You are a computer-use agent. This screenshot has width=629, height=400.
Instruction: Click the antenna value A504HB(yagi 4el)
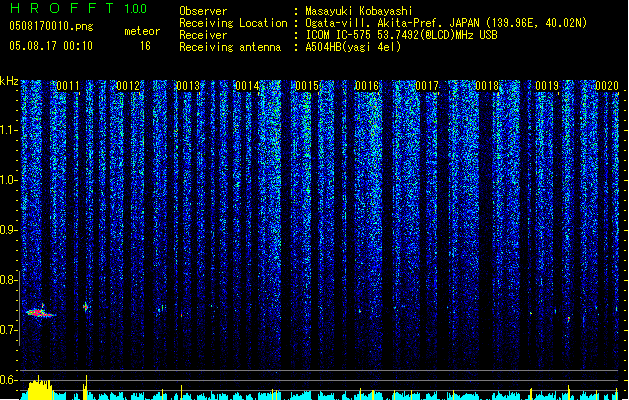[353, 47]
